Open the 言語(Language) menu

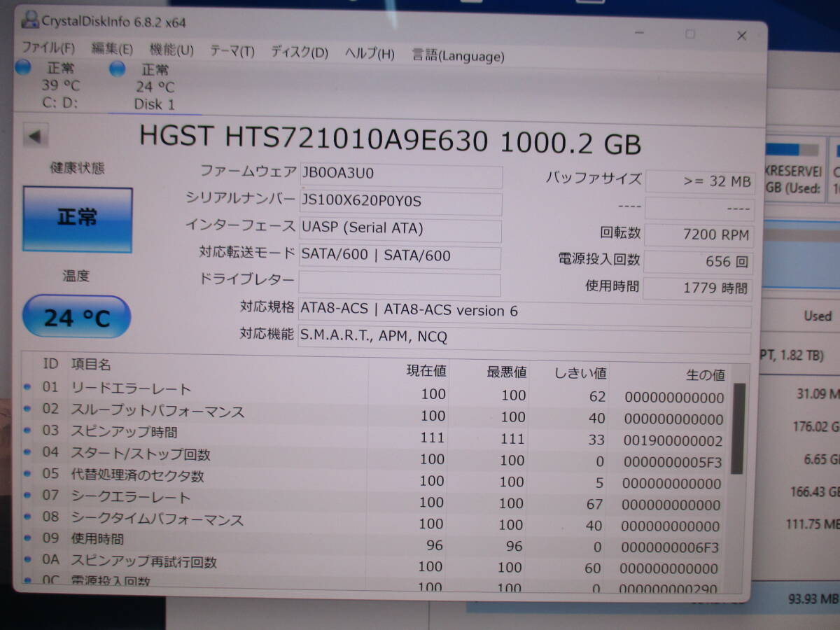click(x=458, y=55)
